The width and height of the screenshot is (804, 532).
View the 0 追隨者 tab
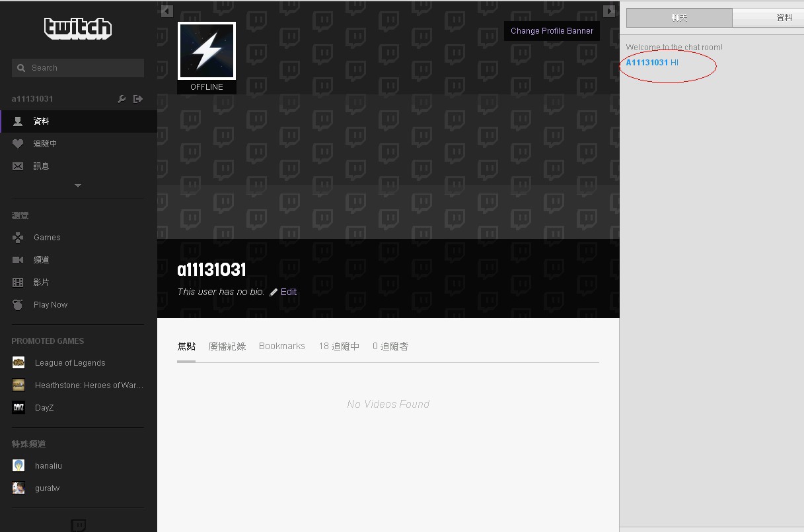[390, 346]
